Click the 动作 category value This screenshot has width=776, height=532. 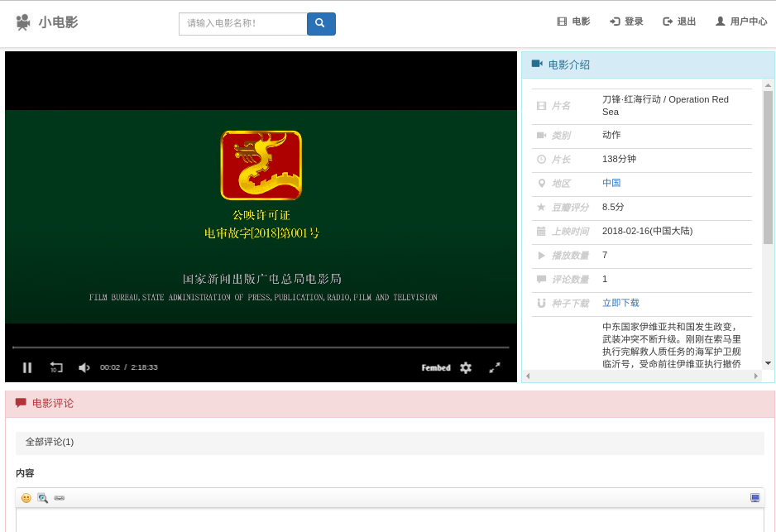(x=611, y=135)
